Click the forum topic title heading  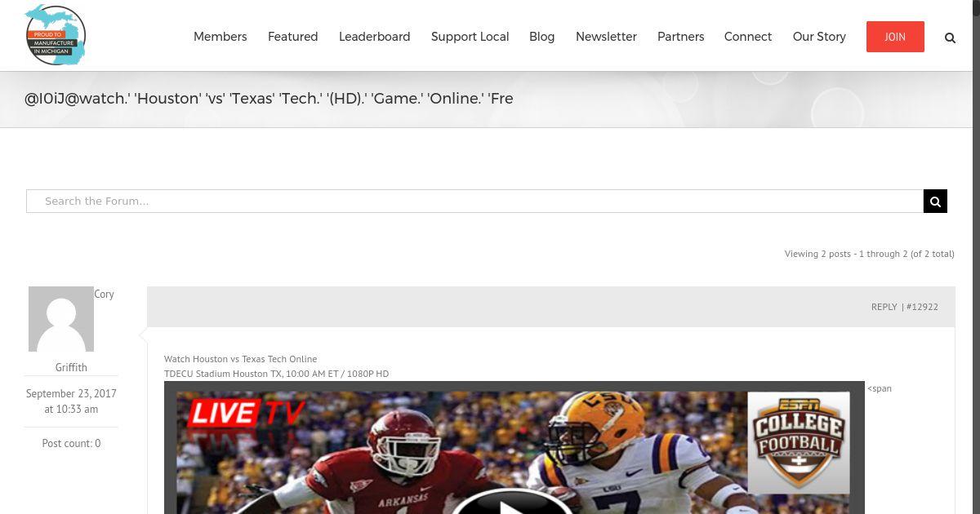pos(269,99)
